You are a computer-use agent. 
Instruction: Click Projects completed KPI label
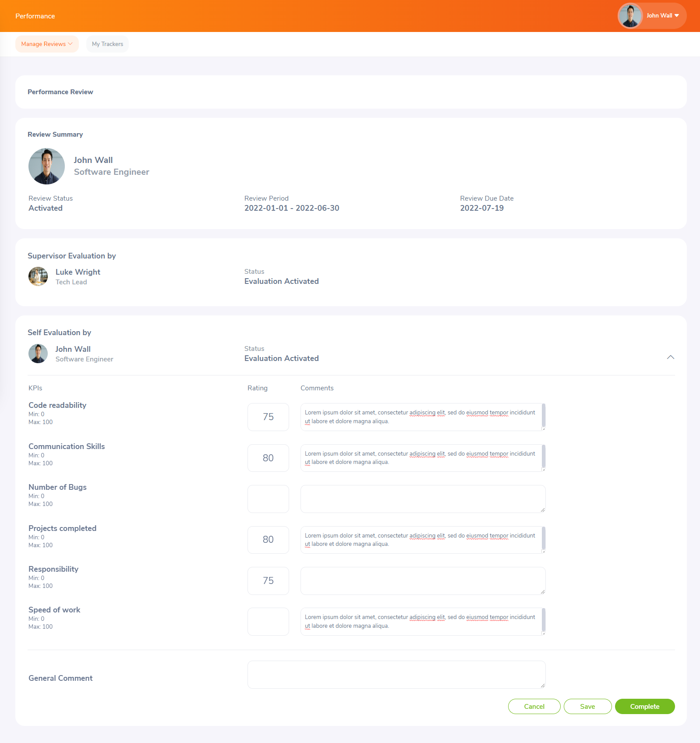63,528
